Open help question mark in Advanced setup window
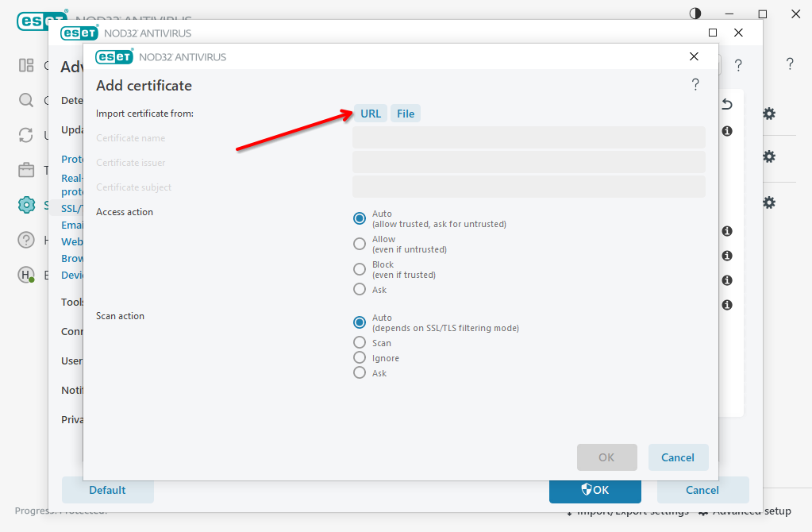 tap(738, 65)
